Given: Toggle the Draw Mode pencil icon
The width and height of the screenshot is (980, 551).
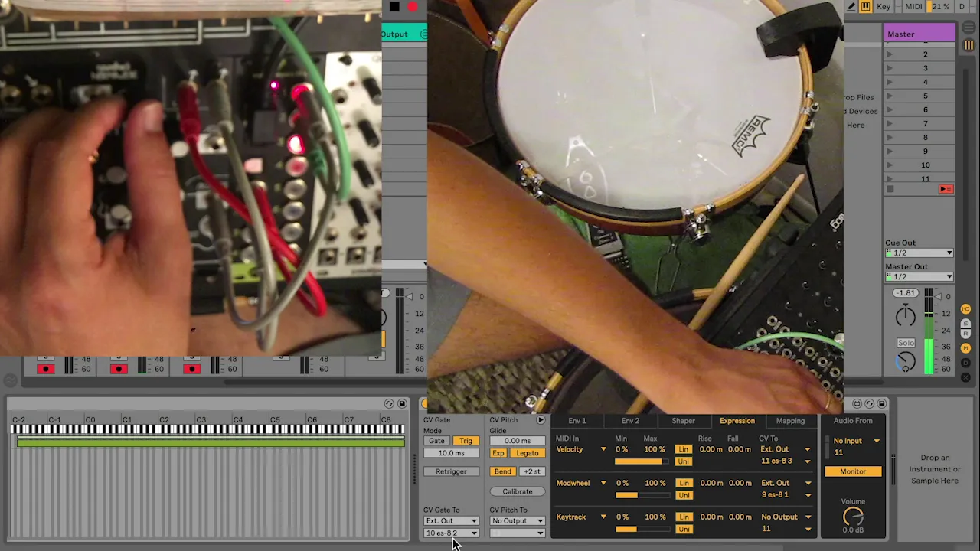Looking at the screenshot, I should click(851, 6).
